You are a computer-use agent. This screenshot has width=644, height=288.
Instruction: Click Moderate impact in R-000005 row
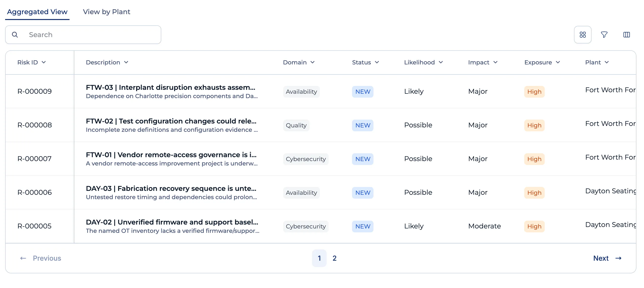[484, 226]
